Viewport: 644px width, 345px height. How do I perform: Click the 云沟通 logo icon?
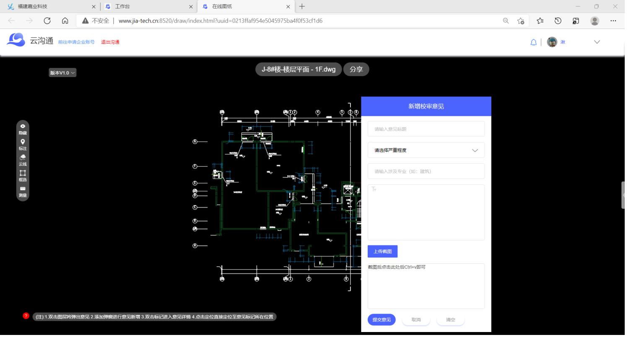tap(16, 40)
